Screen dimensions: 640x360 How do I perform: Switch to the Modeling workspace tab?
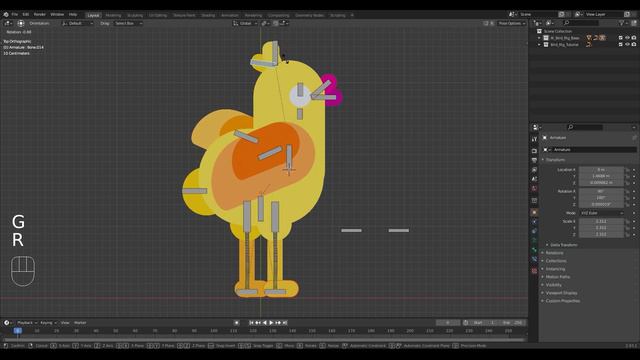click(113, 15)
